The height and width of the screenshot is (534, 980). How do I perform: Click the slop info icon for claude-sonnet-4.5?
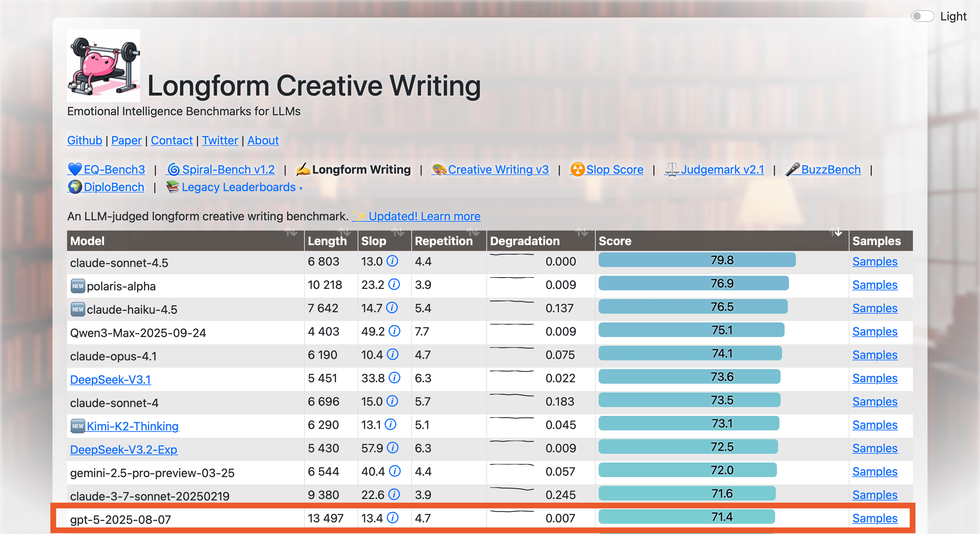point(392,261)
